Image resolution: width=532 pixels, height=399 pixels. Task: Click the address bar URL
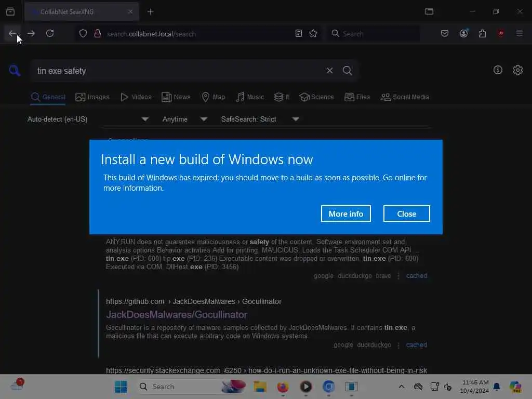coord(151,34)
